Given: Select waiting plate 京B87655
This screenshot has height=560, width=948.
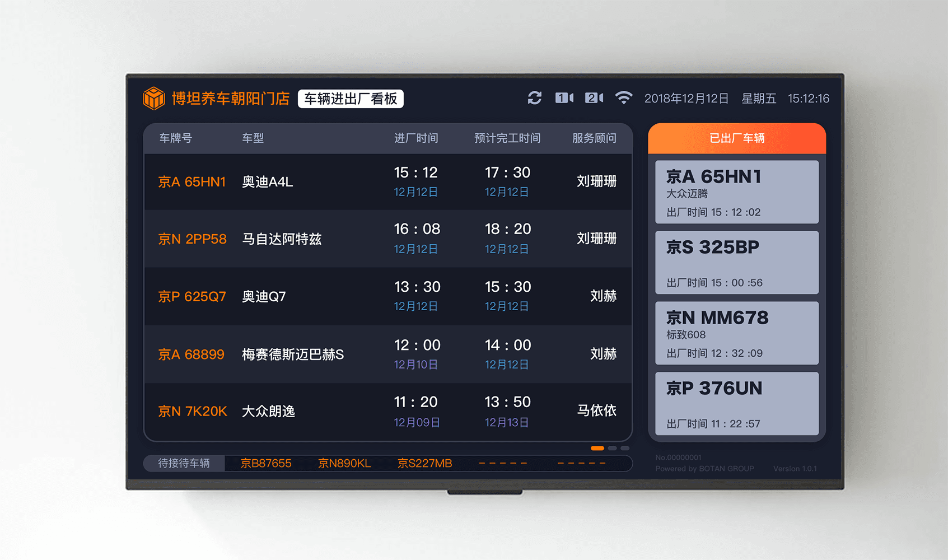Looking at the screenshot, I should [x=266, y=464].
